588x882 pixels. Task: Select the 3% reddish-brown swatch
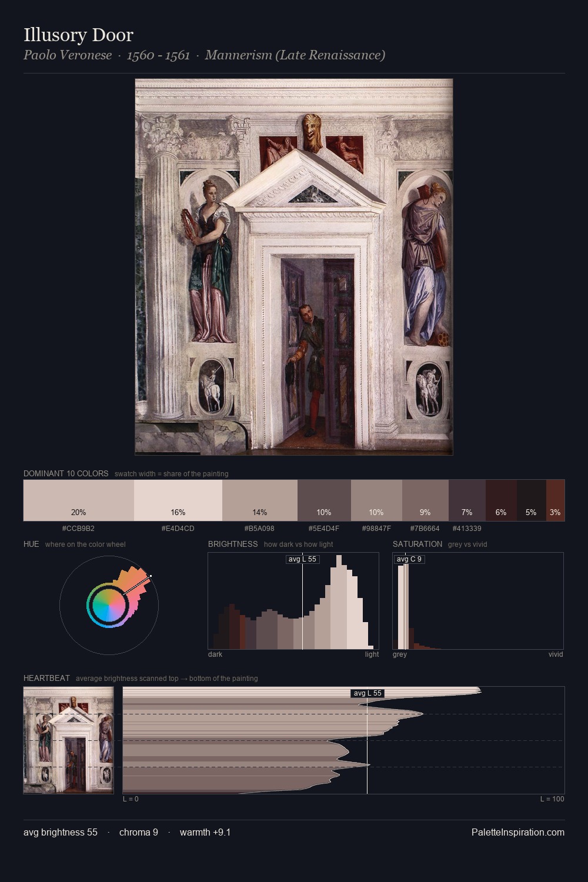coord(555,500)
